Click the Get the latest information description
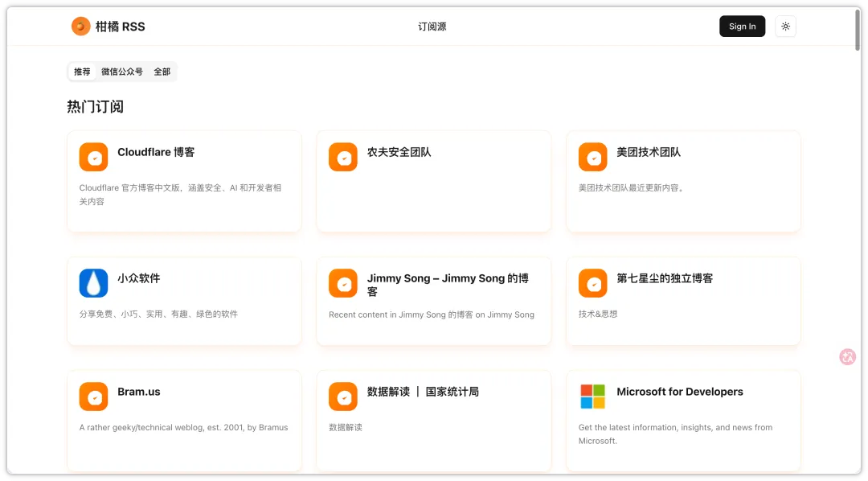Viewport: 868px width, 481px height. 675,434
